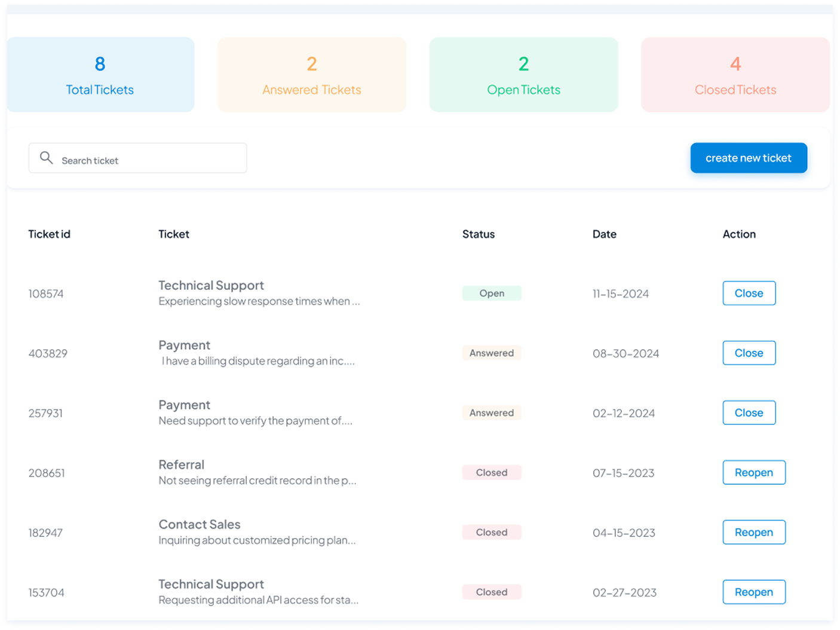Close the Payment ticket 403829
This screenshot has height=630, width=840.
(749, 353)
